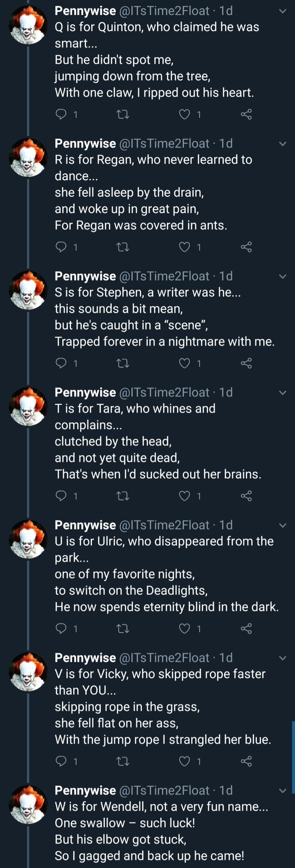Image resolution: width=295 pixels, height=868 pixels.
Task: Tap the @ITsTime2Float handle on Tara tweet
Action: coord(164,392)
